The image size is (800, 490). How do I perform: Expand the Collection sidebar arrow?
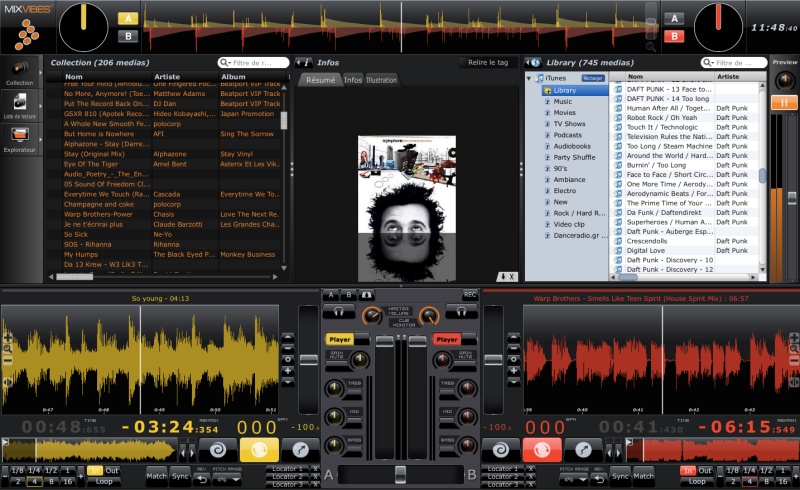tap(40, 72)
